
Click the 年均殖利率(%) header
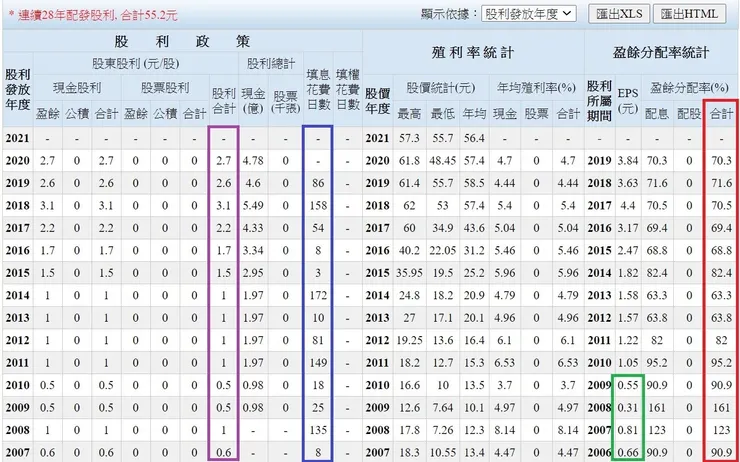(x=536, y=88)
